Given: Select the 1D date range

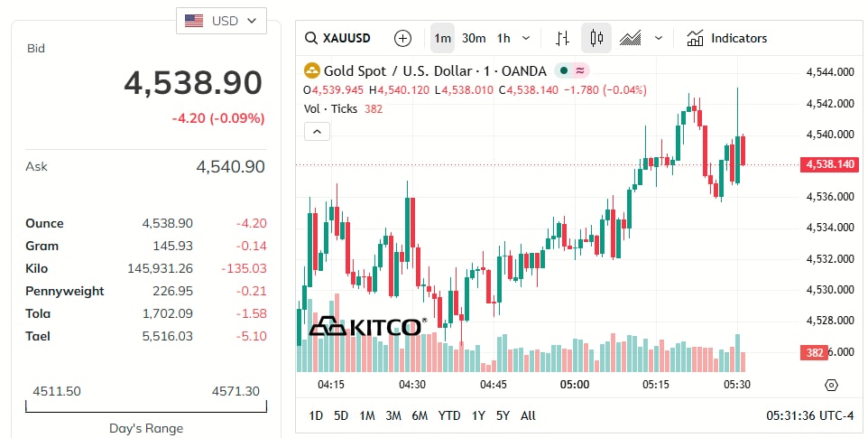Looking at the screenshot, I should [316, 415].
